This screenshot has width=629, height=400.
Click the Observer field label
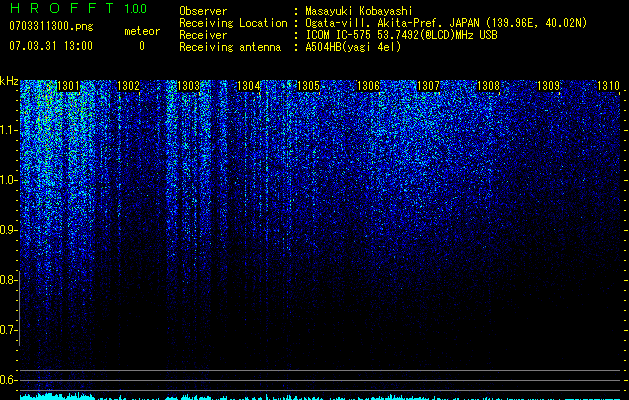tap(203, 12)
